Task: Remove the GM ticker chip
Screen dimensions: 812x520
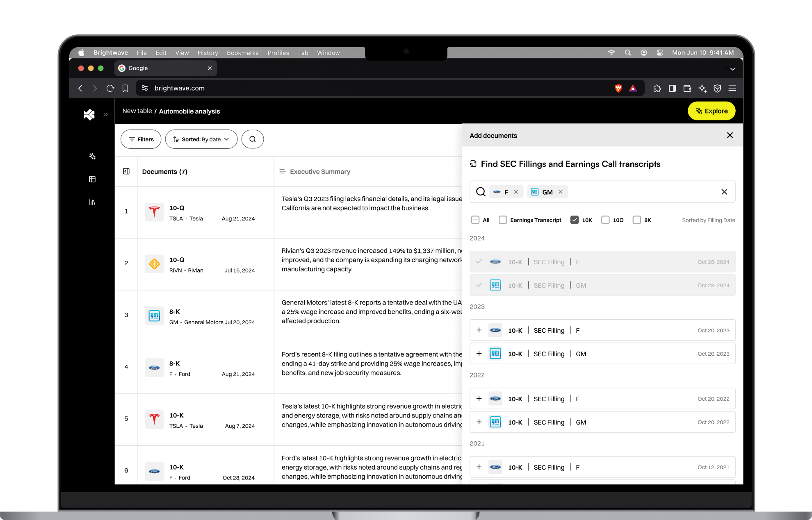Action: [561, 192]
